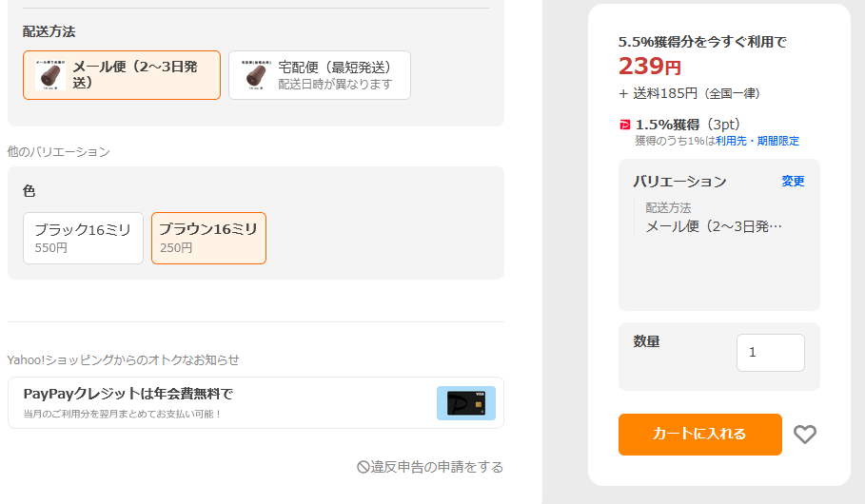
Task: Click the PayPay credit card image
Action: click(x=466, y=403)
